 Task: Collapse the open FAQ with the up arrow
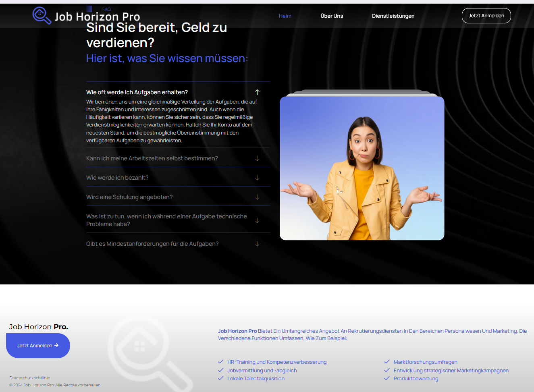(257, 92)
